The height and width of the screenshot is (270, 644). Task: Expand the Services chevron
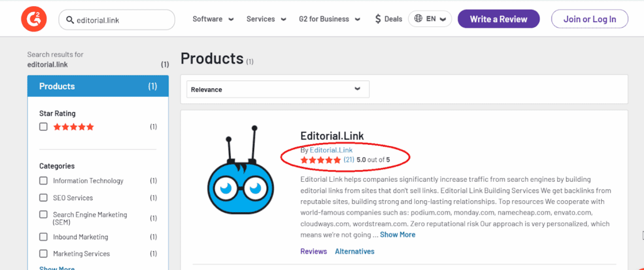(284, 20)
